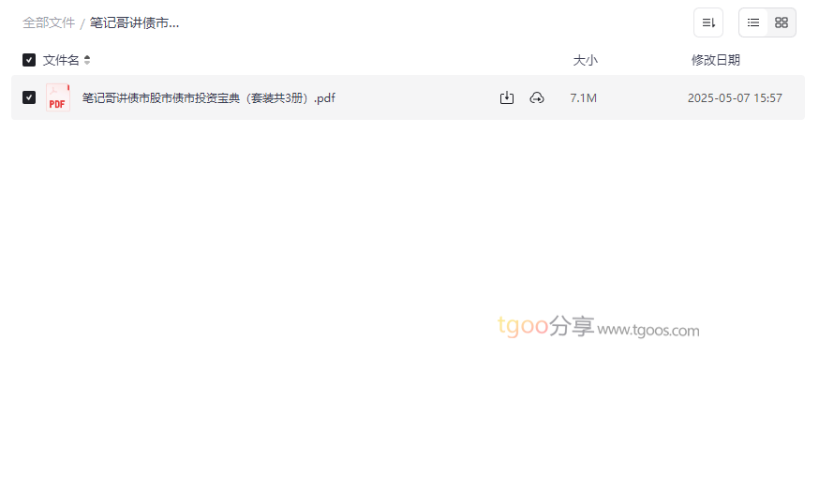This screenshot has width=819, height=504.
Task: Click the www.tgoos.com watermark text
Action: point(648,330)
